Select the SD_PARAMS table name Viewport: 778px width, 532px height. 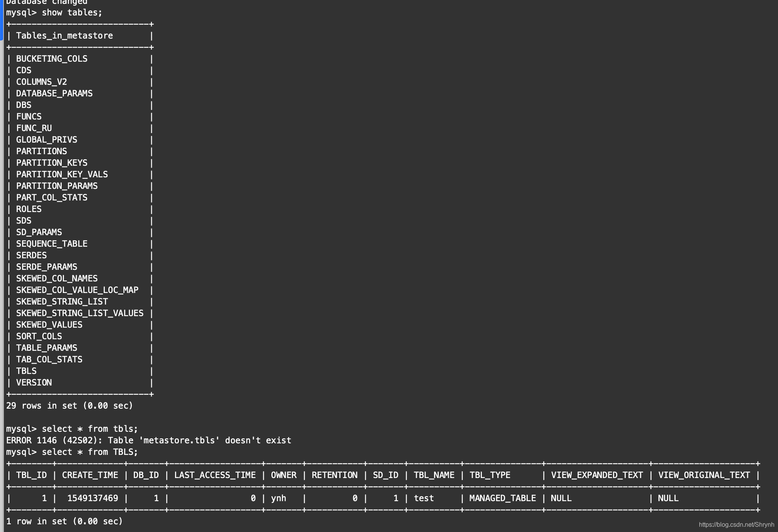(x=39, y=232)
